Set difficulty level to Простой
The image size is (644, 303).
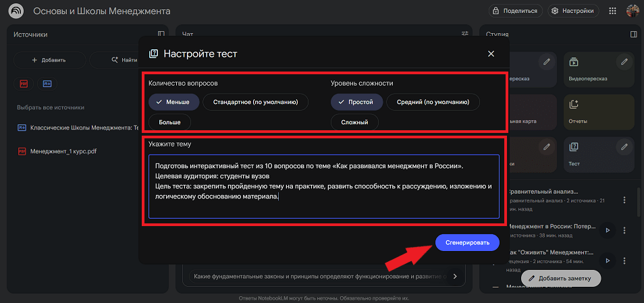pos(357,102)
